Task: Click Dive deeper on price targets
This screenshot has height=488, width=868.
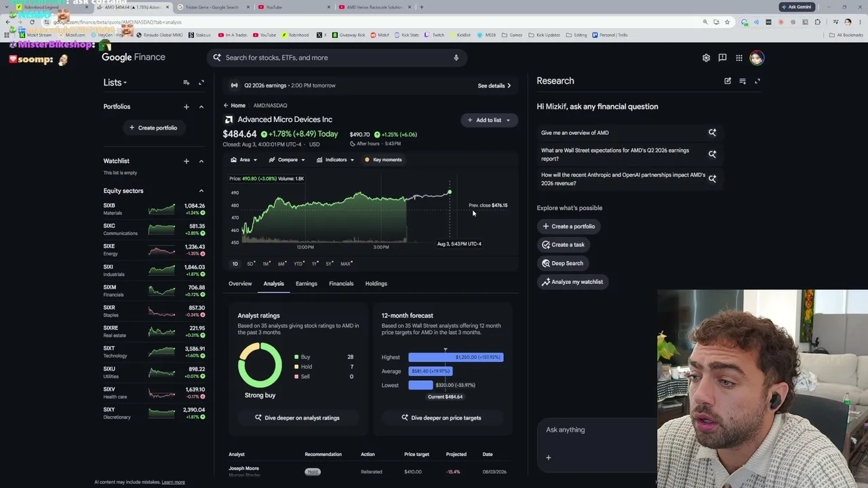Action: pyautogui.click(x=441, y=418)
